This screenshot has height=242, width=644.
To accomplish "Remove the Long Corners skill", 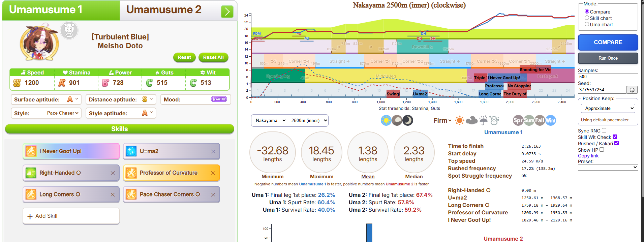I will point(113,194).
